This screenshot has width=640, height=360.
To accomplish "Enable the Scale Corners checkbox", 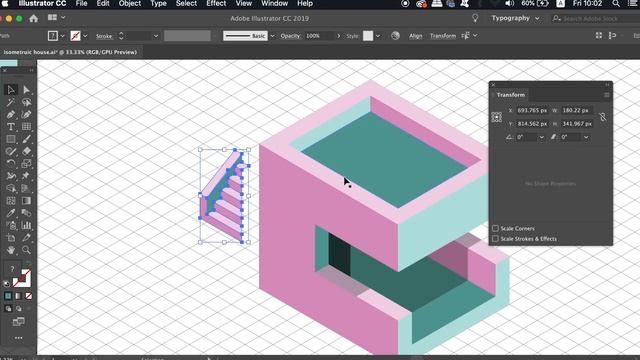I will point(496,228).
